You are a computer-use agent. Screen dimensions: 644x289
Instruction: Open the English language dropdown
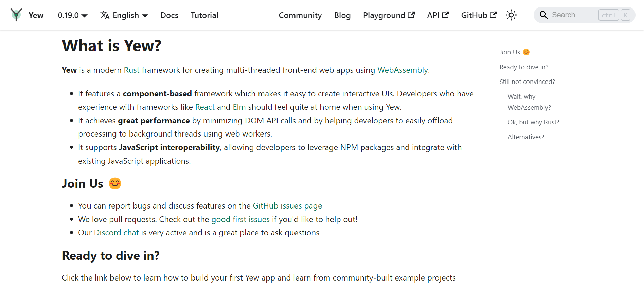click(124, 15)
